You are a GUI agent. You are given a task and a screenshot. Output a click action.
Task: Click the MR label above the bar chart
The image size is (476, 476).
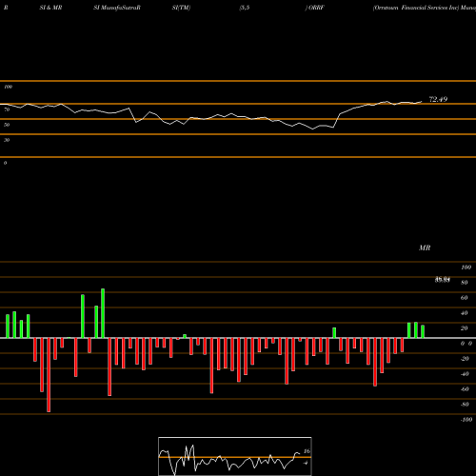click(x=425, y=248)
